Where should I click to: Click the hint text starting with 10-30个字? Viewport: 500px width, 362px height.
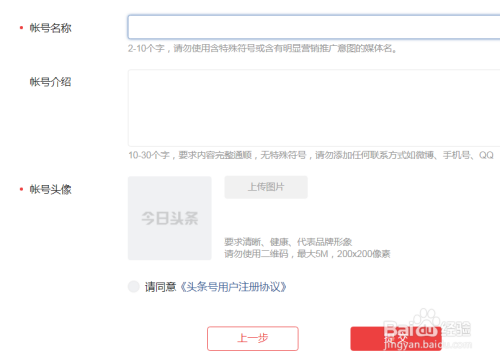click(311, 155)
